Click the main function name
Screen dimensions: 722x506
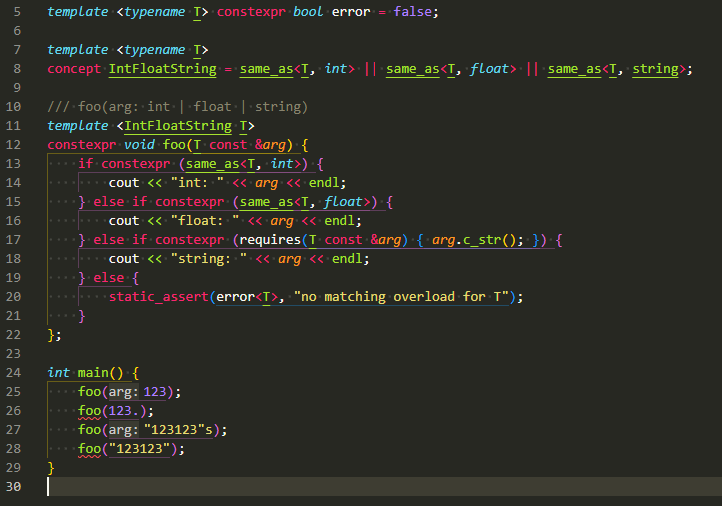pyautogui.click(x=93, y=372)
